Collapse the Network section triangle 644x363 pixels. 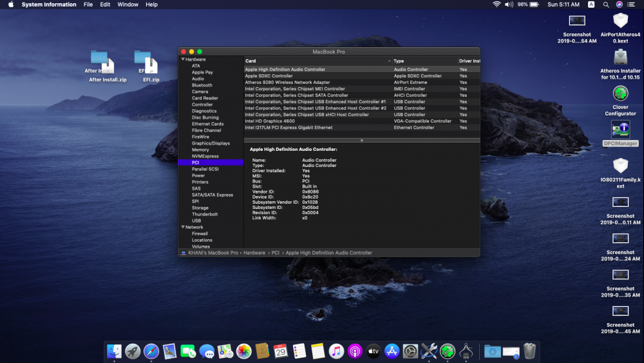pos(183,227)
